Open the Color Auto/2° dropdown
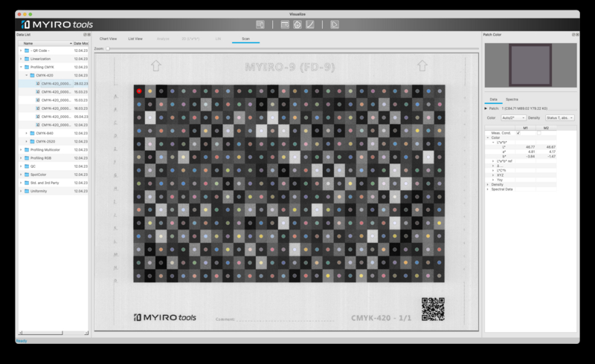The width and height of the screenshot is (595, 364). [513, 118]
